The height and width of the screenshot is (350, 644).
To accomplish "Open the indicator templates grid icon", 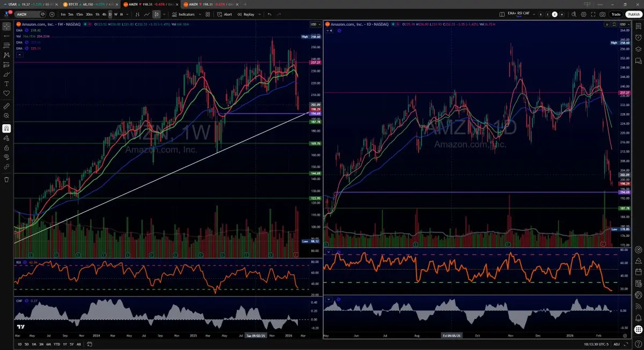I will tap(207, 13).
